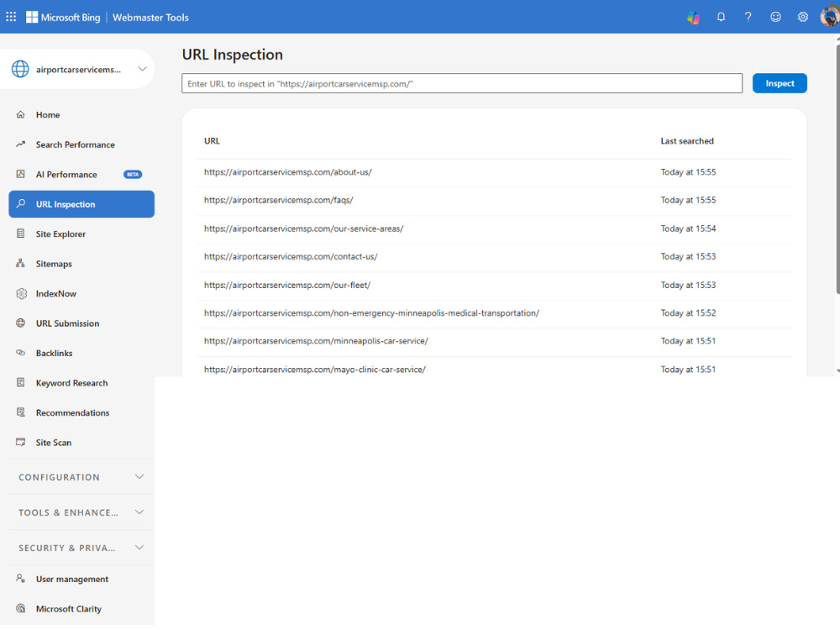Click 'Today at 15:52' timestamp

click(688, 312)
